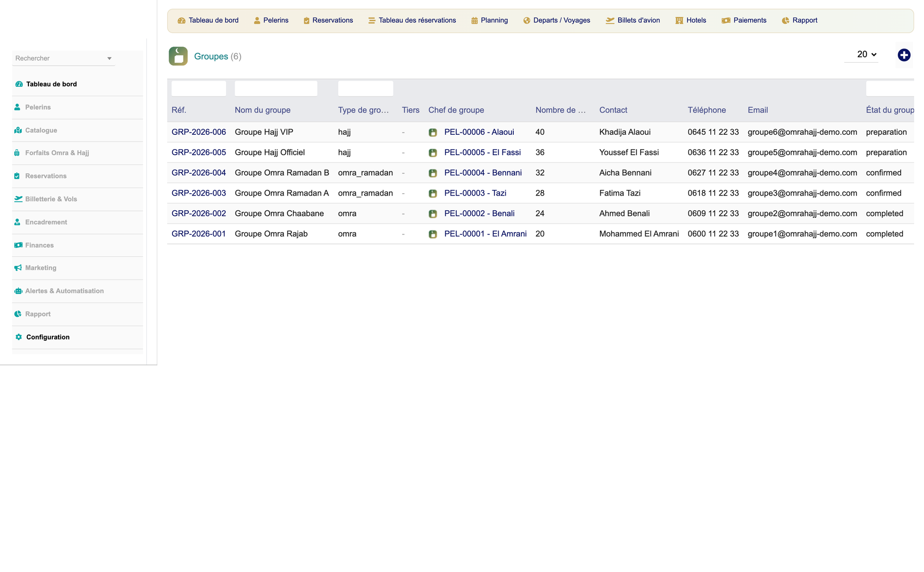Click the green Groupes module icon
The image size is (924, 572).
click(178, 56)
